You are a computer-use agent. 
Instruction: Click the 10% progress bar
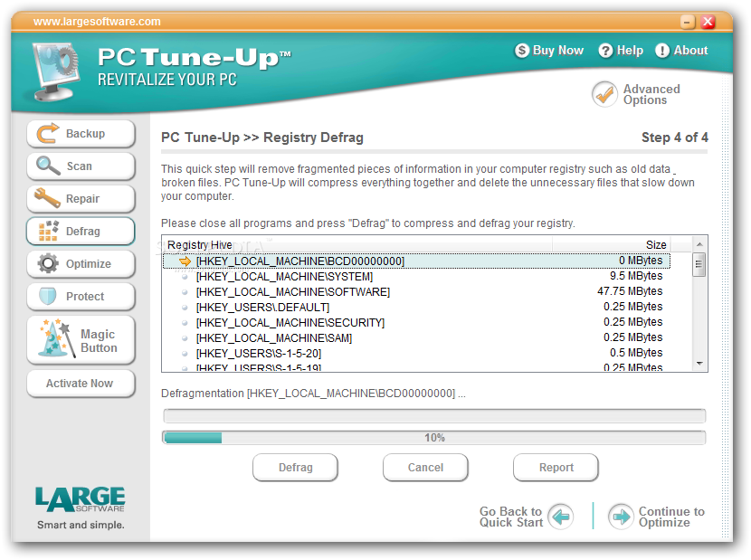(x=434, y=437)
